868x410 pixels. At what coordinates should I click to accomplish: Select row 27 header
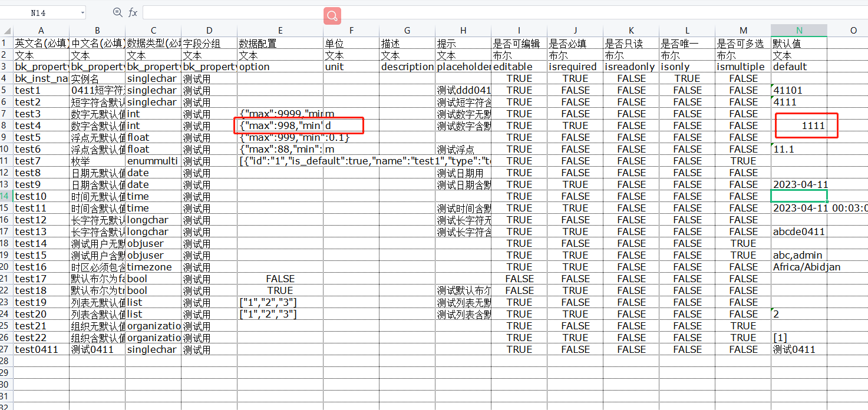6,349
